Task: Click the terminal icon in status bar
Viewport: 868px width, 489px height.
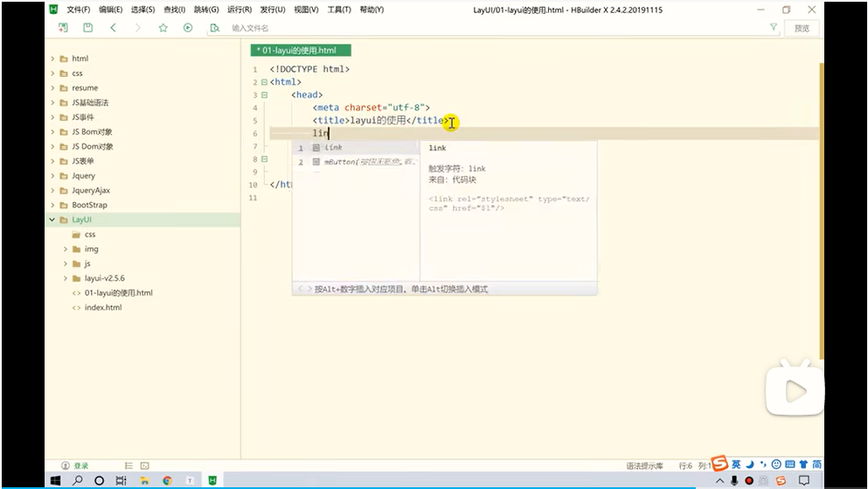Action: (144, 465)
